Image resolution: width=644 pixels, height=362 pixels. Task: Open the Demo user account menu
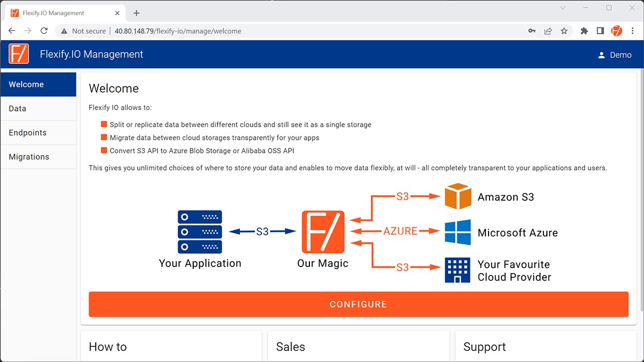614,55
